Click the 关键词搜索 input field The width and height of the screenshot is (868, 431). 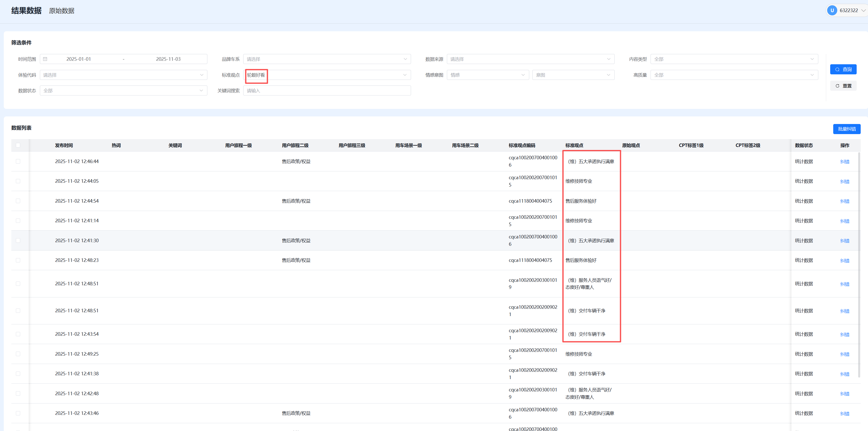(327, 91)
